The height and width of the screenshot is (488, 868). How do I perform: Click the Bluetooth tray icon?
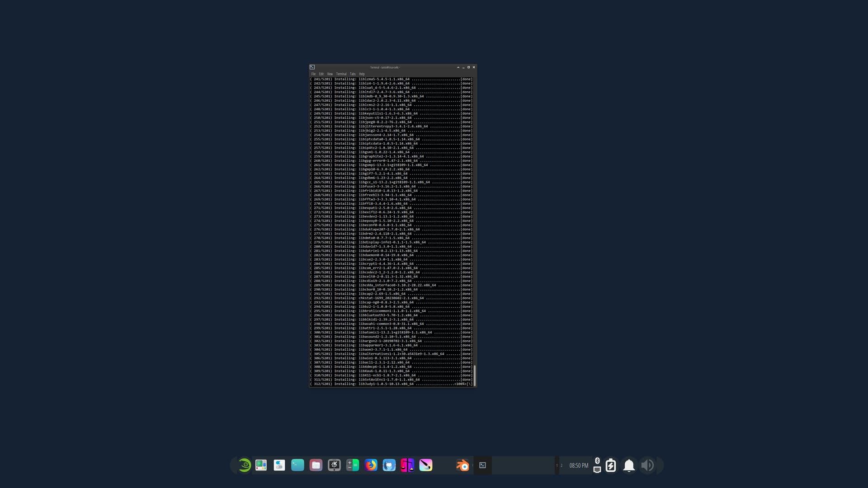coord(597,460)
